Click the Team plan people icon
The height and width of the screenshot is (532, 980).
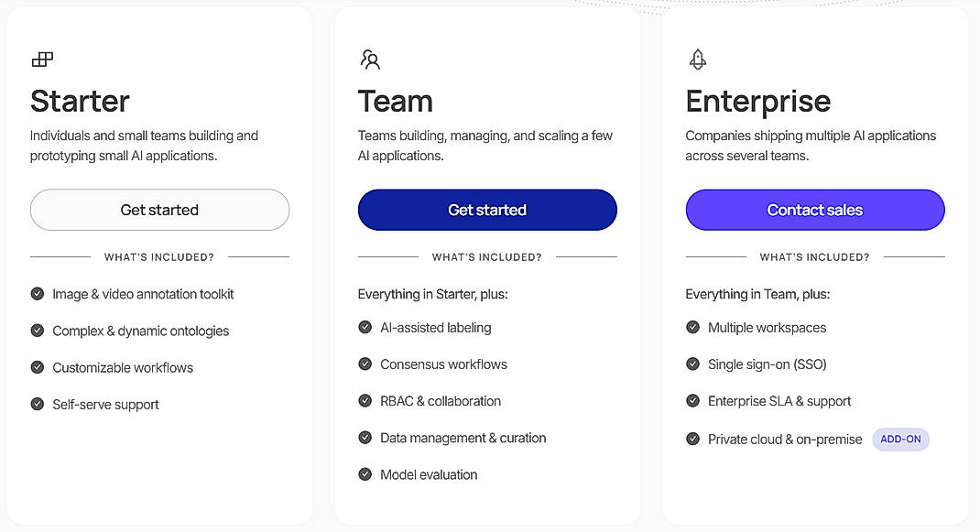pos(370,58)
